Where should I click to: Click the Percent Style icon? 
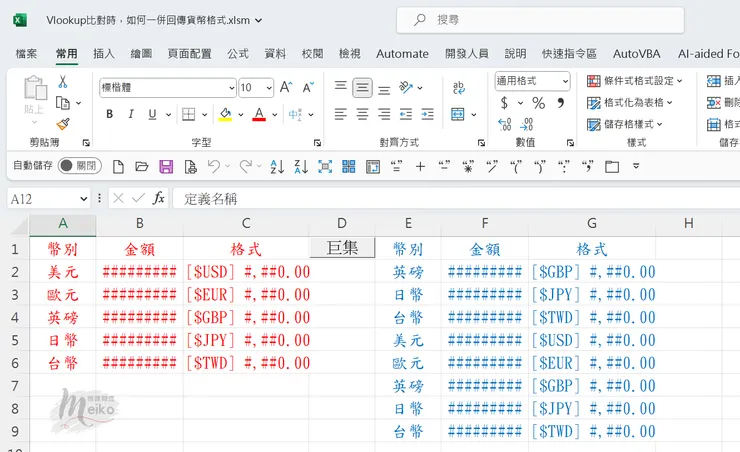coord(538,103)
